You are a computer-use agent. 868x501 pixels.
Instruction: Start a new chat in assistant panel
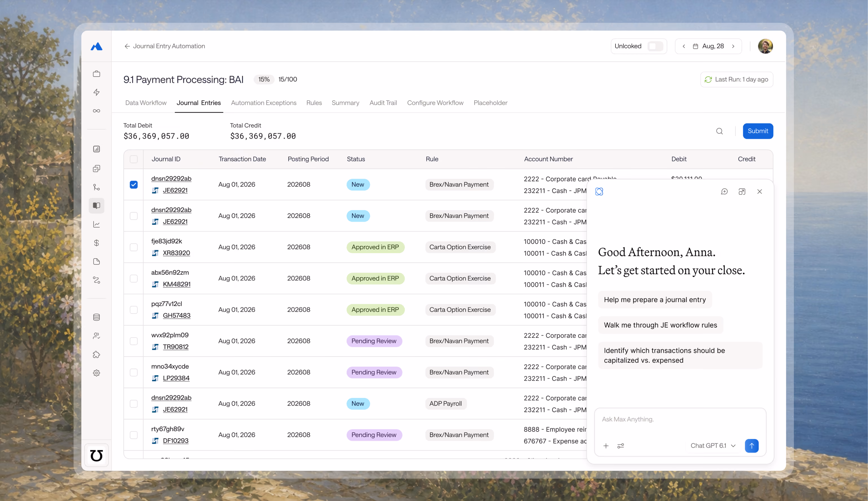point(724,192)
